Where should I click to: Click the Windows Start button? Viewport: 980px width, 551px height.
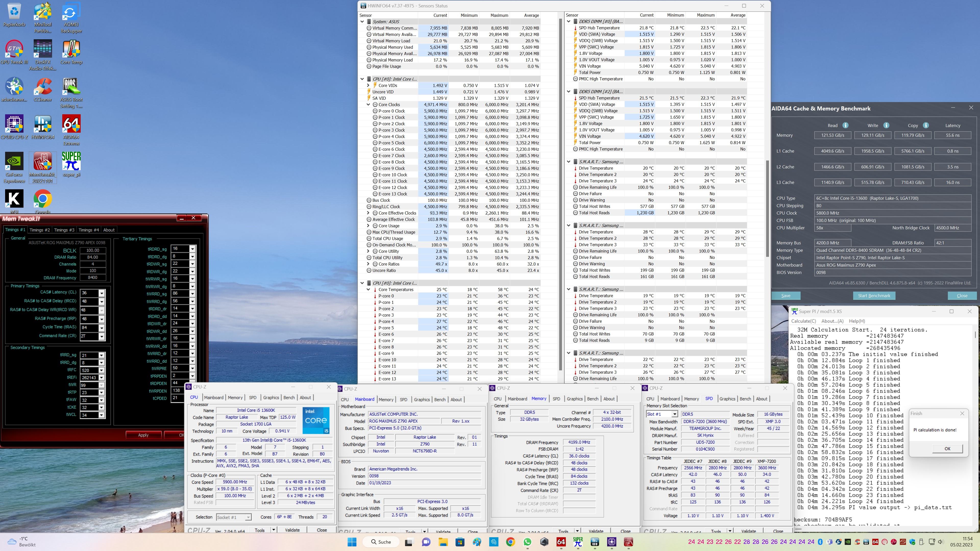[352, 542]
